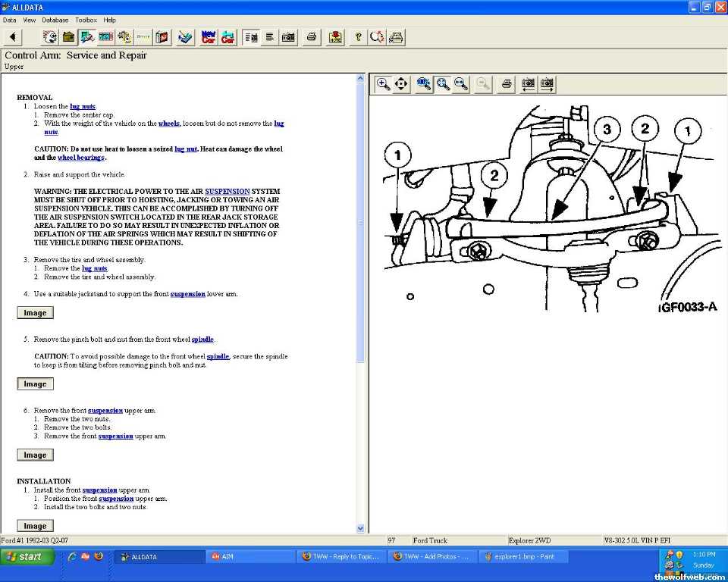Set image zoom to 100% magnifier
This screenshot has width=728, height=582.
(424, 83)
